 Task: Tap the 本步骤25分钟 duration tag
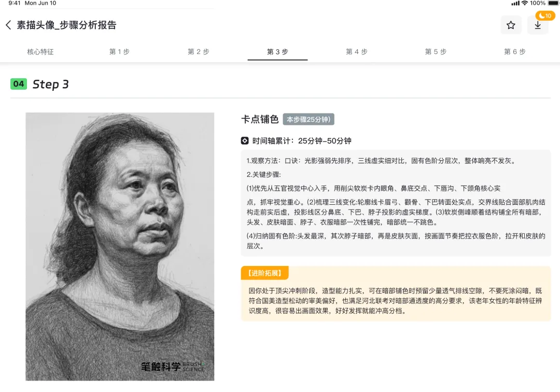(309, 119)
